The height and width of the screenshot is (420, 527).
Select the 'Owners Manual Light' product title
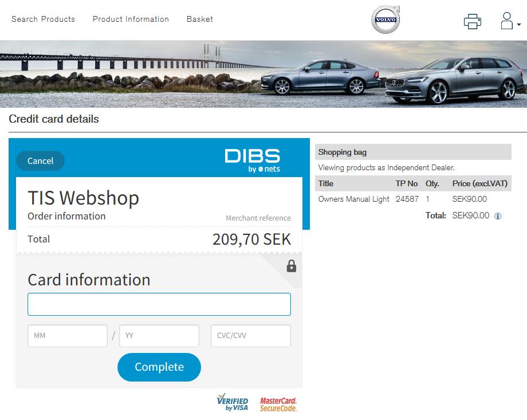click(x=353, y=199)
